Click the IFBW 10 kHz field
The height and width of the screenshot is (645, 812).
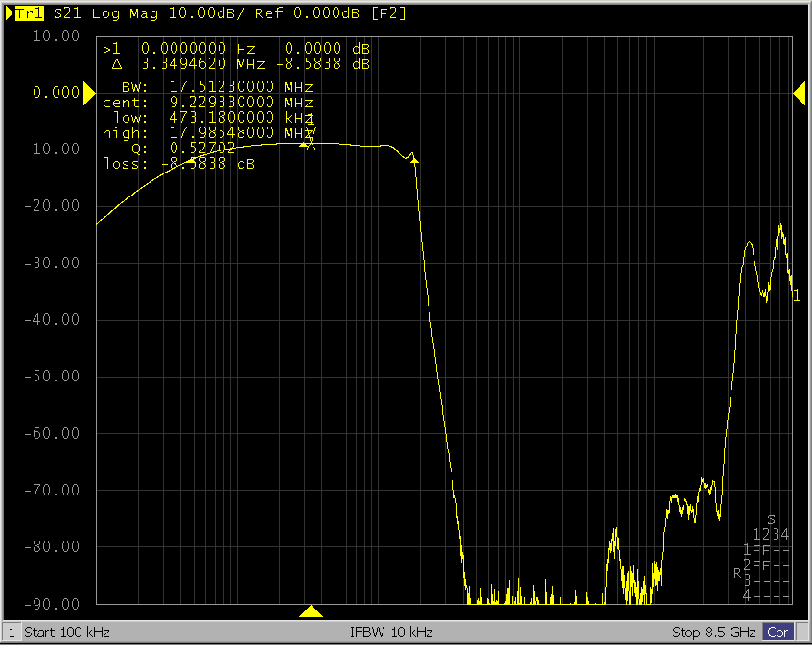click(393, 633)
